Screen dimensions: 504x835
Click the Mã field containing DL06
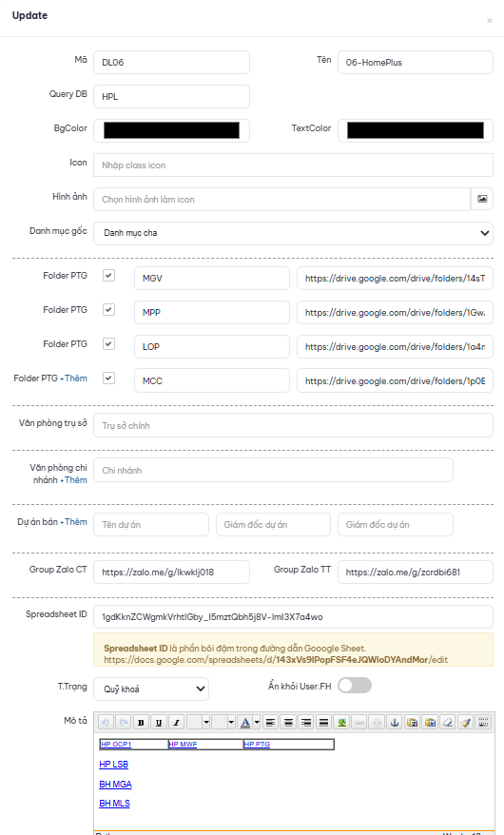pos(171,63)
